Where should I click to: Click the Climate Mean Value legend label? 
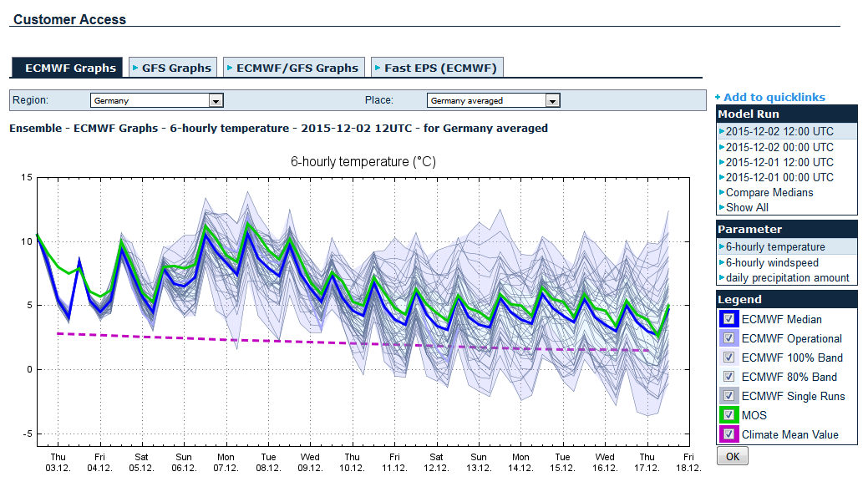coord(790,434)
